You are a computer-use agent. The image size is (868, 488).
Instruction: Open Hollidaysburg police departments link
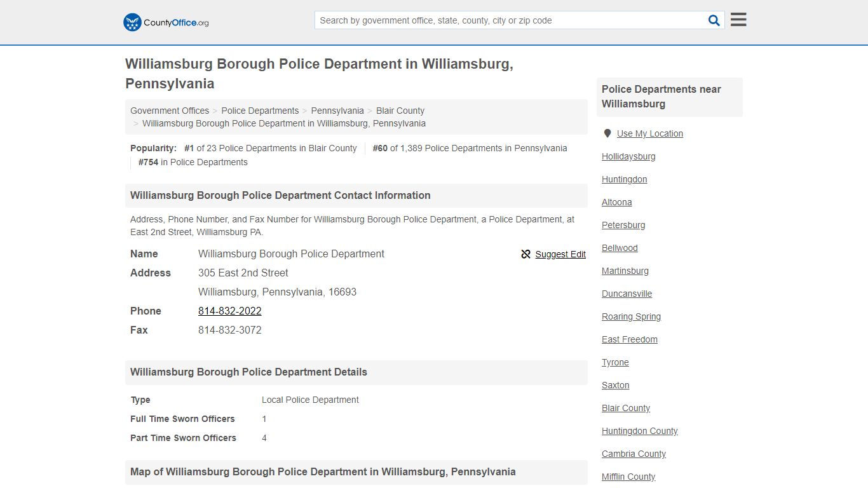click(628, 156)
